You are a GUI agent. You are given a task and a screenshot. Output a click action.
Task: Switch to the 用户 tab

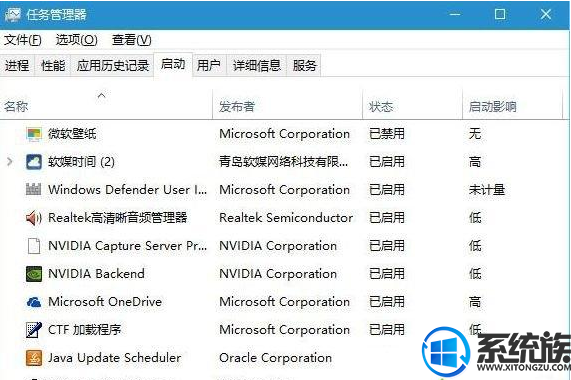click(x=209, y=66)
